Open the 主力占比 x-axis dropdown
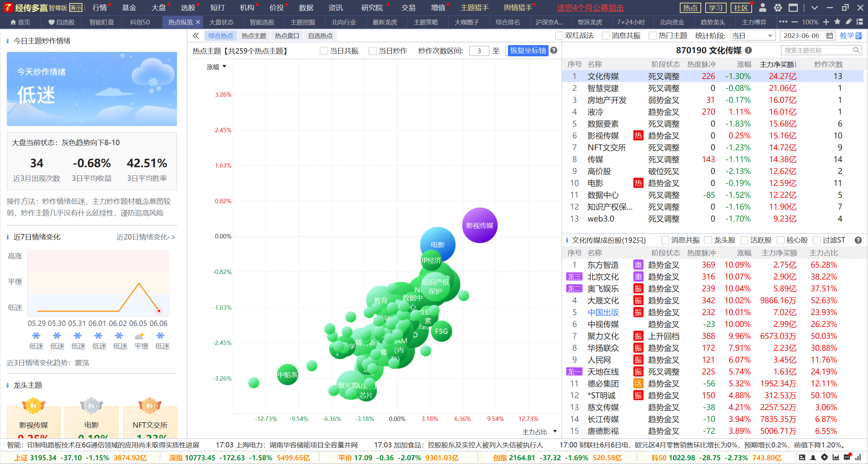Image resolution: width=868 pixels, height=464 pixels. (x=539, y=432)
